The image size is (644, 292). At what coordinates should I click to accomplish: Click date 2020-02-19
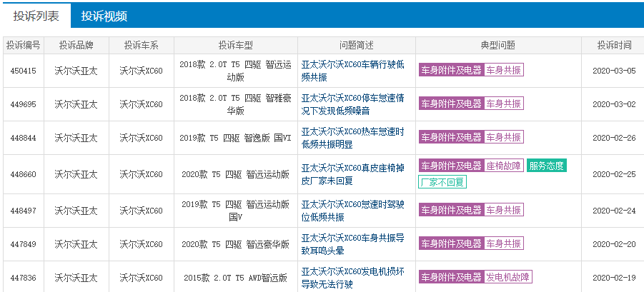(614, 278)
